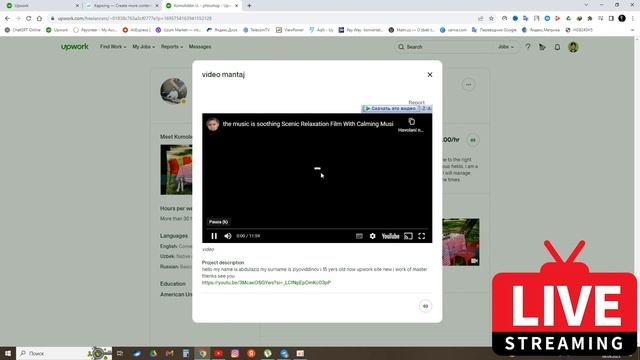Open the video portfolio thumbnail on the right
Image resolution: width=640 pixels, height=360 pixels.
tap(461, 242)
